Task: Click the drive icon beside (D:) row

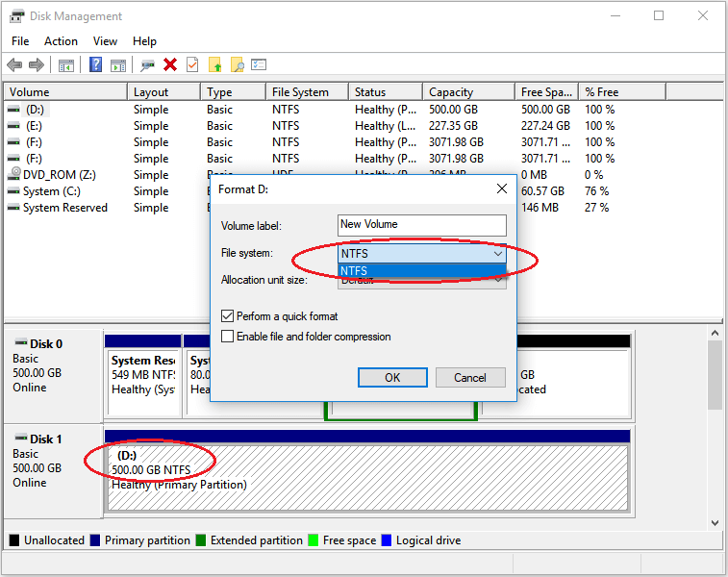Action: tap(13, 110)
